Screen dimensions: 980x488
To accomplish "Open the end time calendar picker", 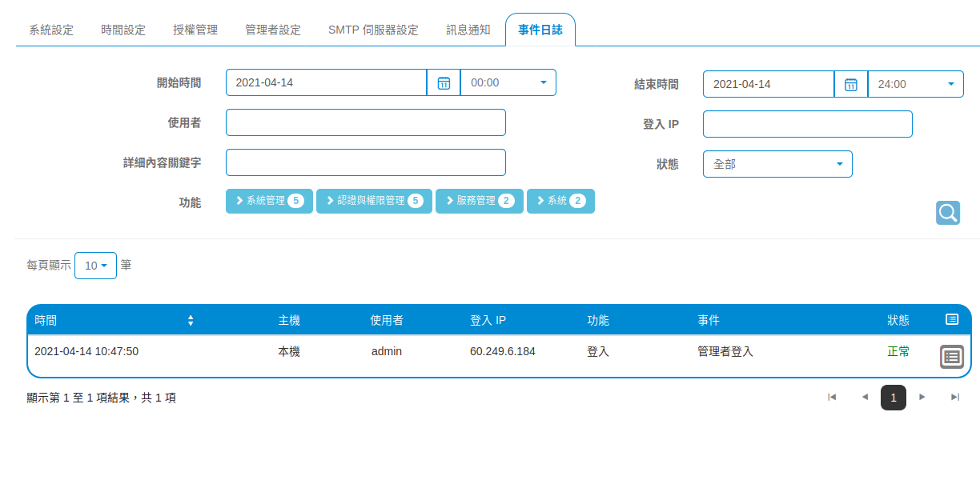I will pyautogui.click(x=851, y=84).
